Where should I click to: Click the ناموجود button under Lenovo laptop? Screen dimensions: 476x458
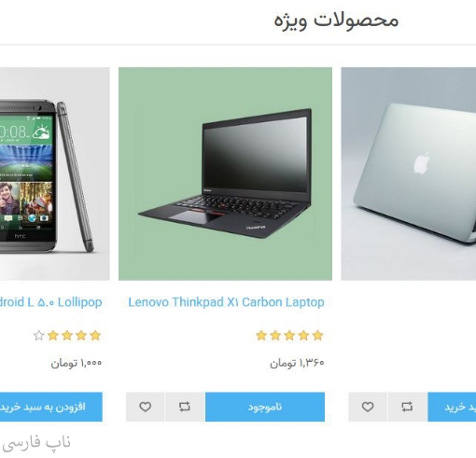coord(265,407)
